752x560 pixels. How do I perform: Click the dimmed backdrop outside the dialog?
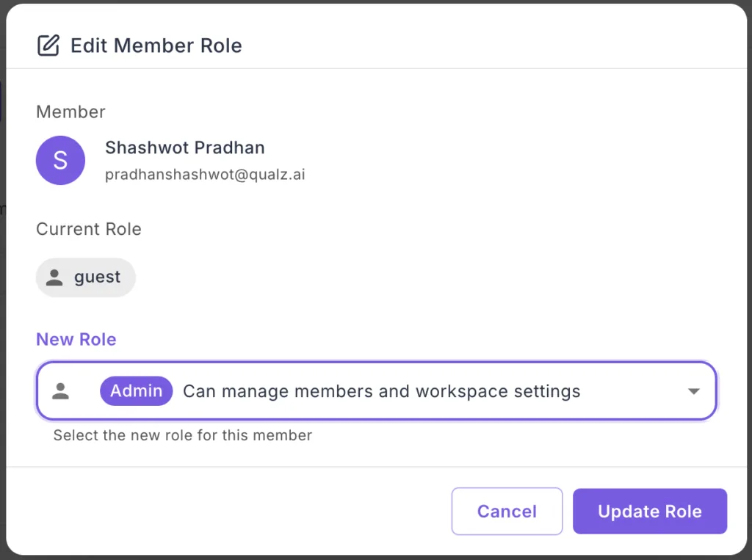point(2,294)
